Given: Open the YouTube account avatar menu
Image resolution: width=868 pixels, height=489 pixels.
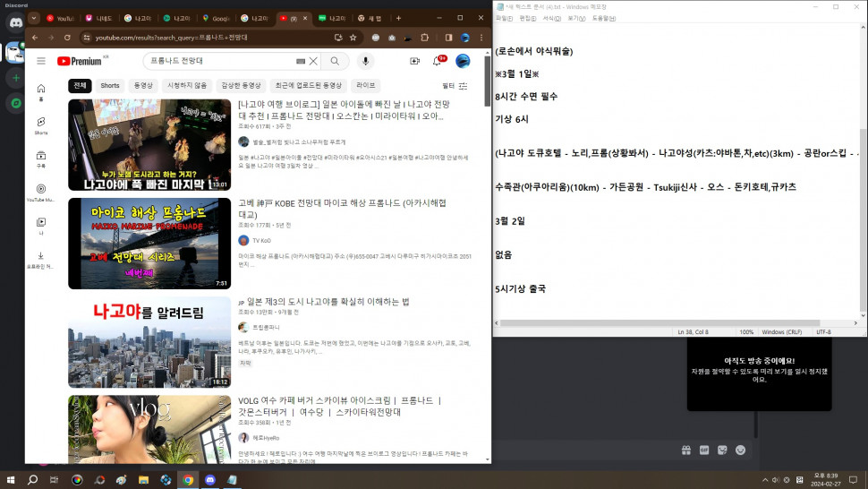Looking at the screenshot, I should [x=463, y=61].
